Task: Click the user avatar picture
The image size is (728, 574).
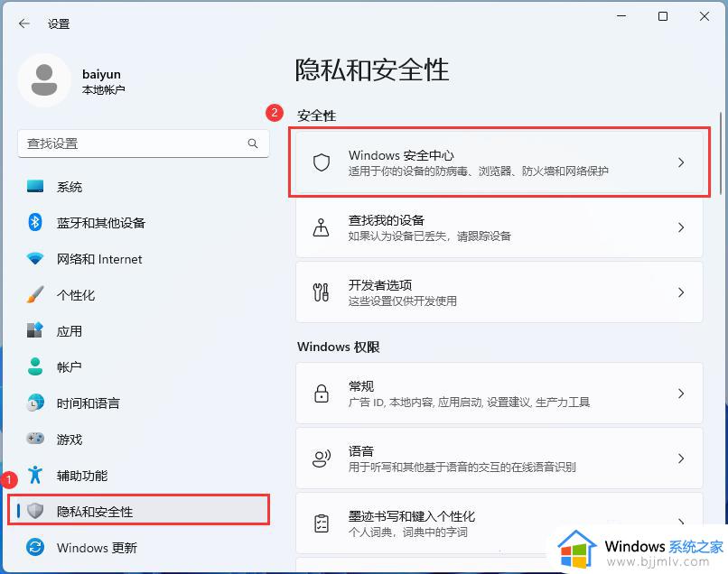Action: click(43, 80)
